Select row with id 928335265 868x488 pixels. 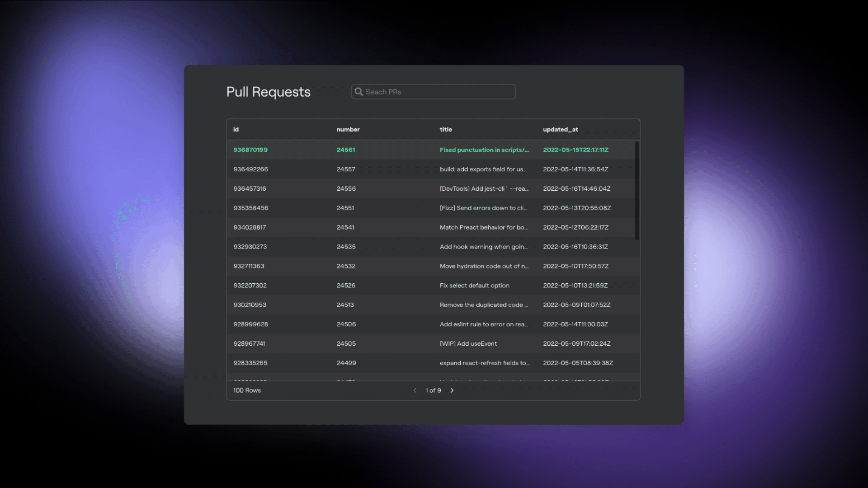(250, 363)
